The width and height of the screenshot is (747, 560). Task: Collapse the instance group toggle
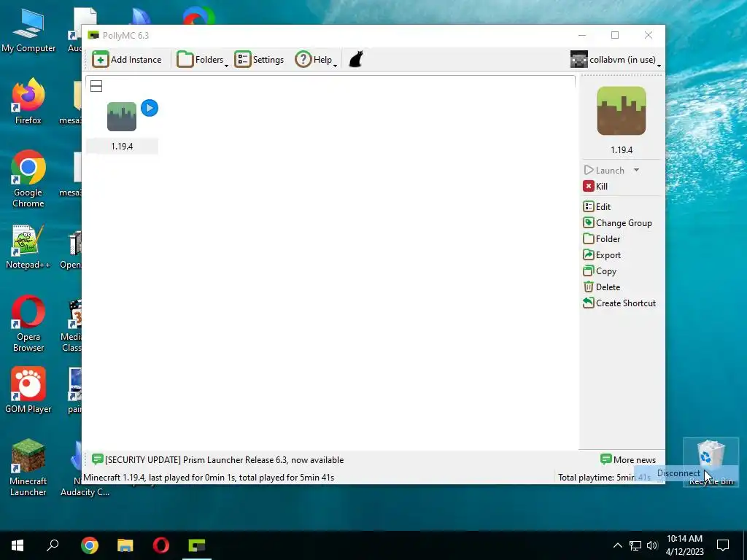point(96,86)
